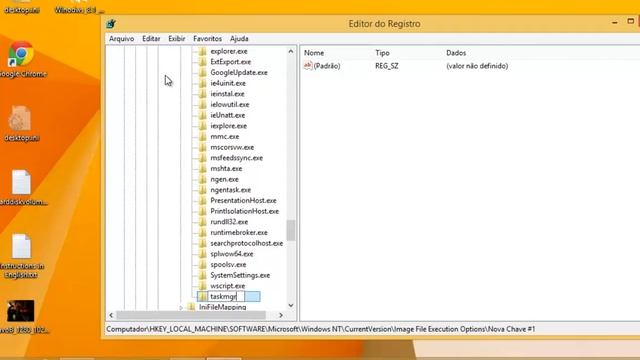Open the Ajuda menu
The height and width of the screenshot is (360, 640).
[239, 39]
